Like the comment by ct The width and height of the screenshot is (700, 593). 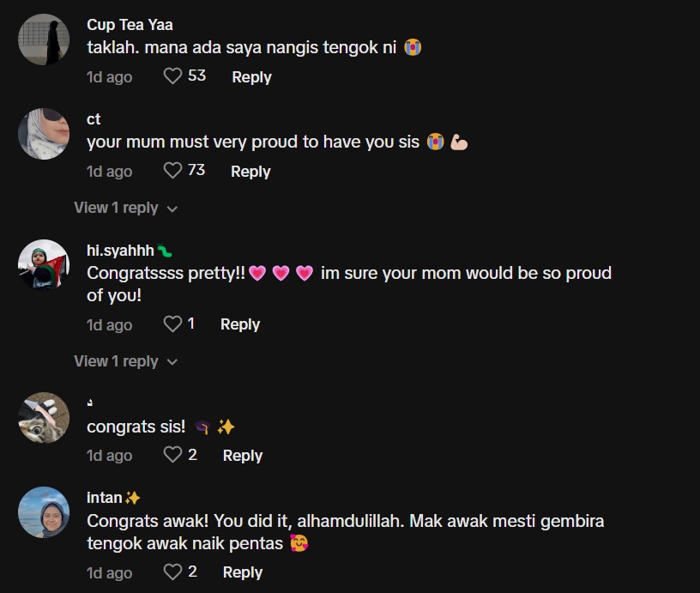point(172,171)
